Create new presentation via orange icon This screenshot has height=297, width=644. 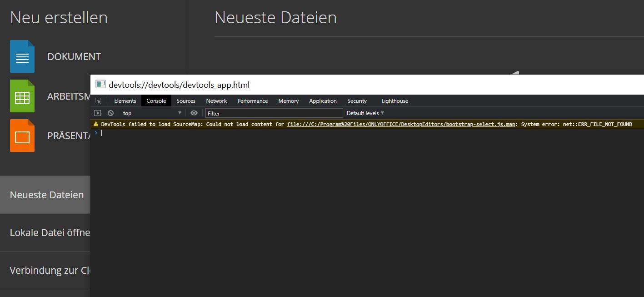(22, 136)
